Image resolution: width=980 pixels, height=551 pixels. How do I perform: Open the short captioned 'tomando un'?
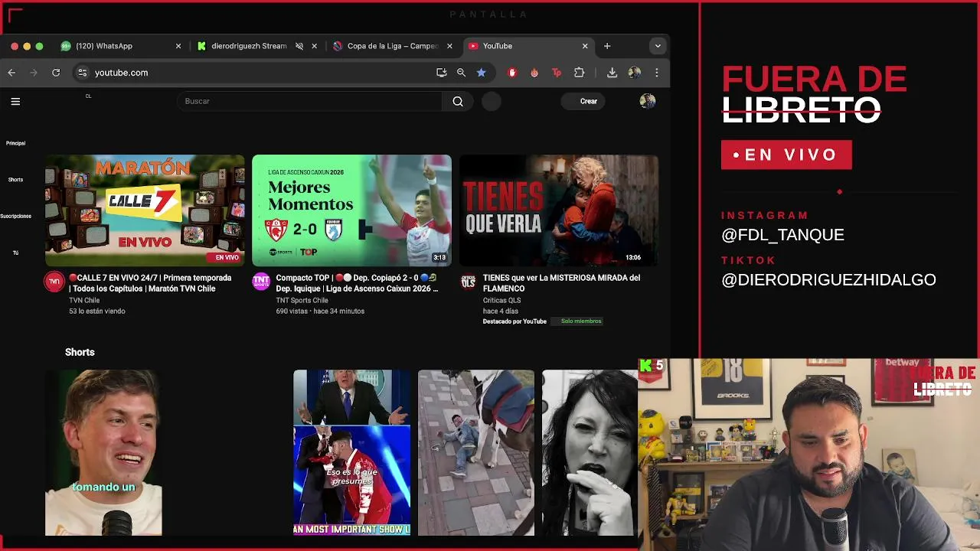(103, 452)
